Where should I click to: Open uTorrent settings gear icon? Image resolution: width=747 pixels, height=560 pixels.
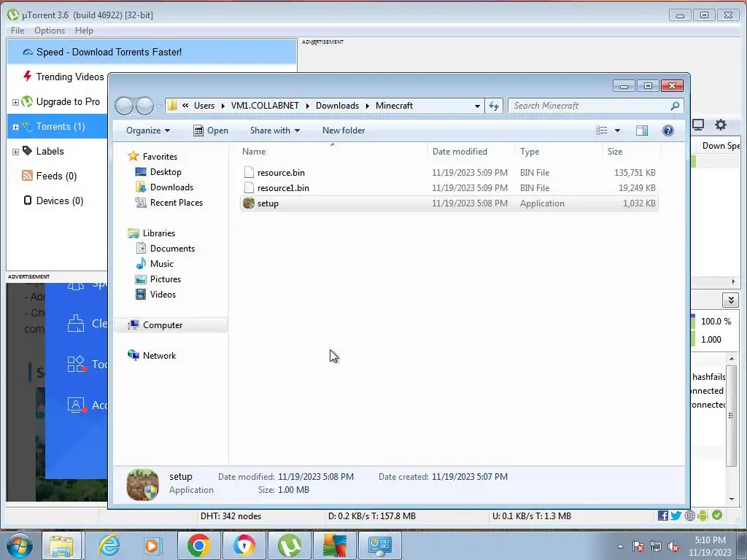click(x=720, y=125)
